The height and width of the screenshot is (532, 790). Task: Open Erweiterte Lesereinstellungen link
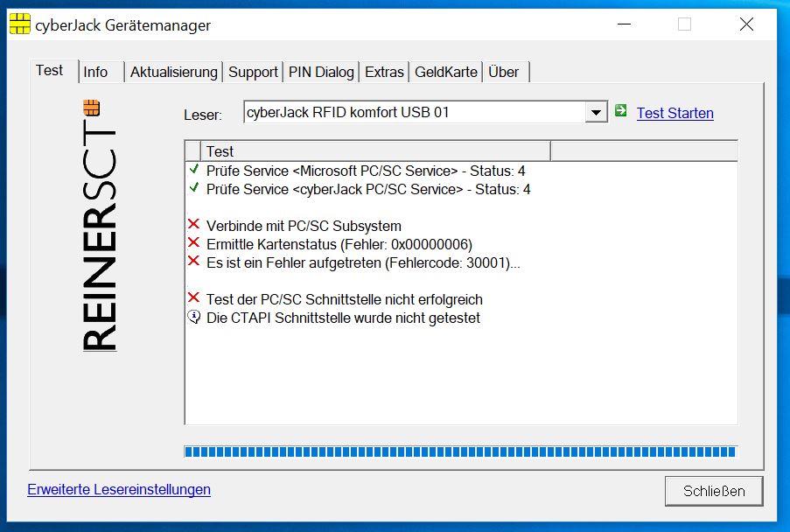(119, 490)
